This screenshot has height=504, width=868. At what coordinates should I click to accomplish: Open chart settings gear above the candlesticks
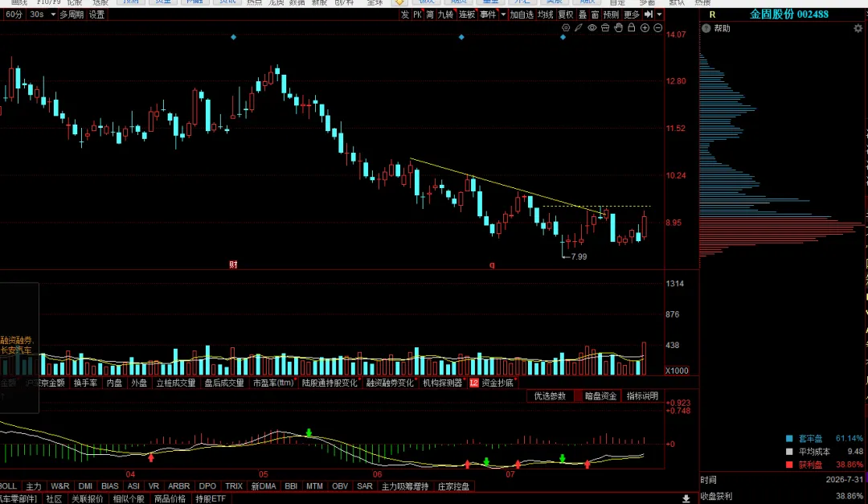pyautogui.click(x=566, y=27)
